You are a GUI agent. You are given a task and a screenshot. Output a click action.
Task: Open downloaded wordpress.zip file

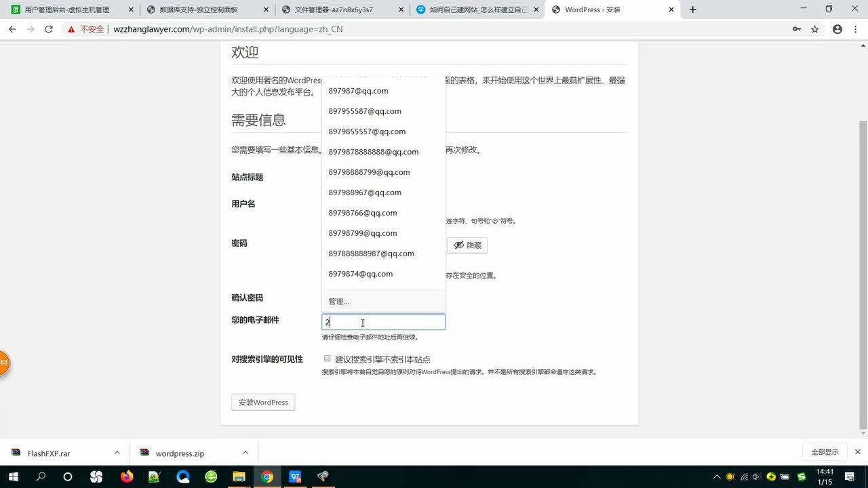[x=180, y=453]
